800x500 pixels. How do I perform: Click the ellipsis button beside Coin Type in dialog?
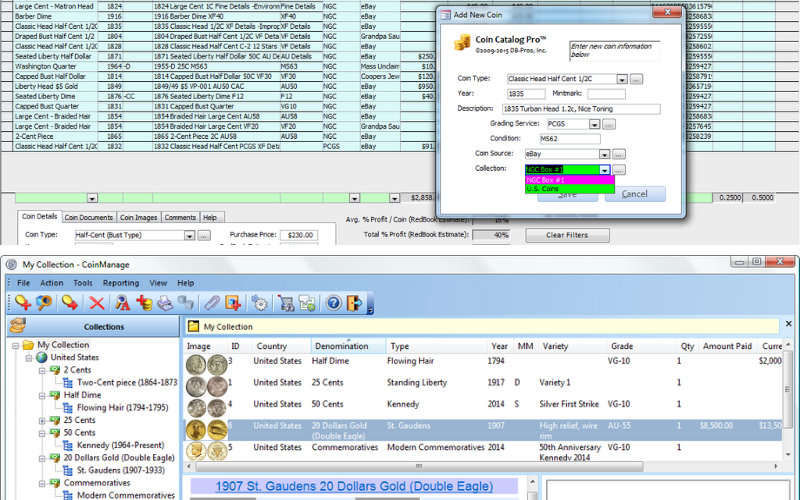[636, 79]
